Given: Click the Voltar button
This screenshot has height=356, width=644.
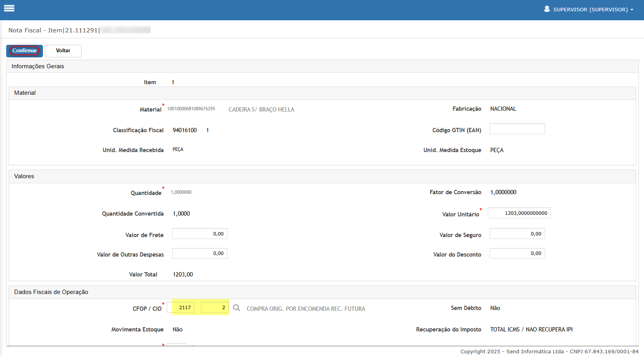Looking at the screenshot, I should click(x=63, y=51).
